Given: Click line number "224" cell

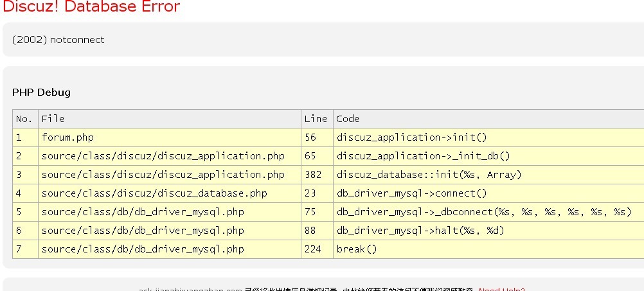Looking at the screenshot, I should tap(317, 249).
